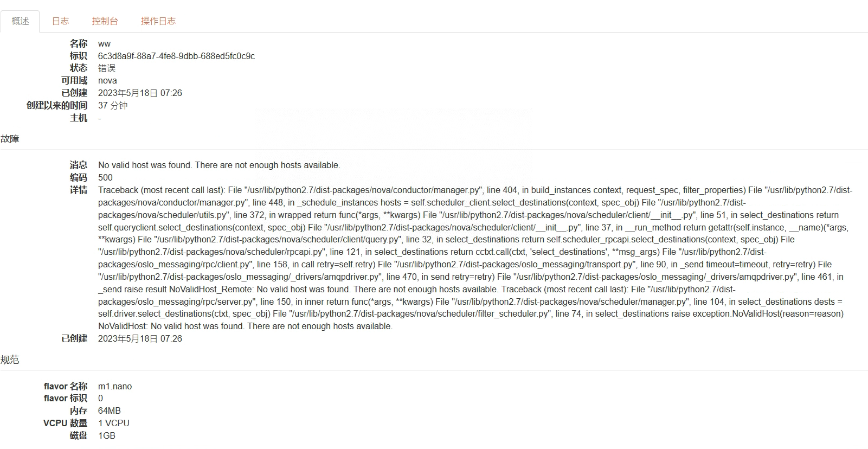Click the 错误 status value
This screenshot has height=449, width=868.
coord(107,68)
